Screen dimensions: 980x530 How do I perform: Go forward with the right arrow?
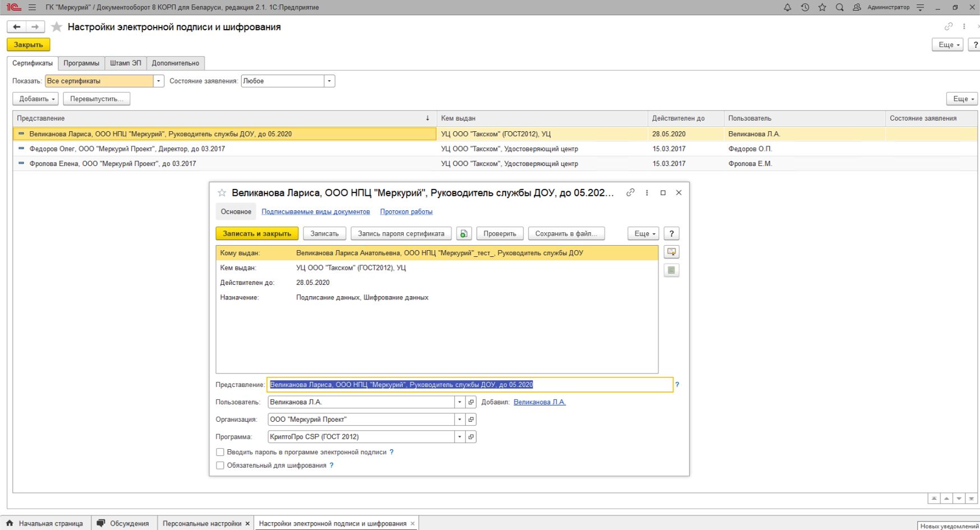pyautogui.click(x=35, y=27)
